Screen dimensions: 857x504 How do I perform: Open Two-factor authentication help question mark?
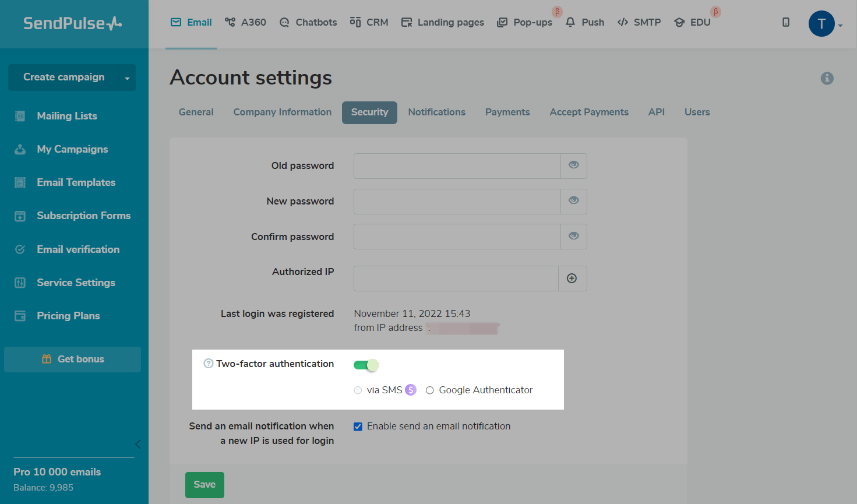(x=208, y=364)
